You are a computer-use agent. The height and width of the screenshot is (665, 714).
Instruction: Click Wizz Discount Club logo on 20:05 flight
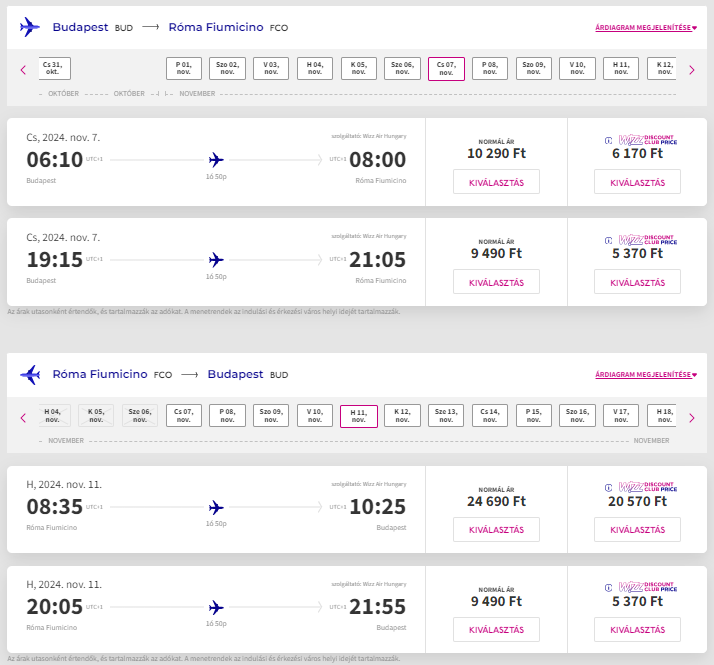point(641,591)
